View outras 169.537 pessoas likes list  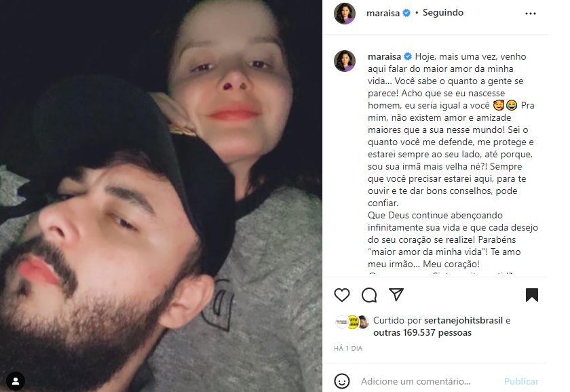tap(422, 333)
